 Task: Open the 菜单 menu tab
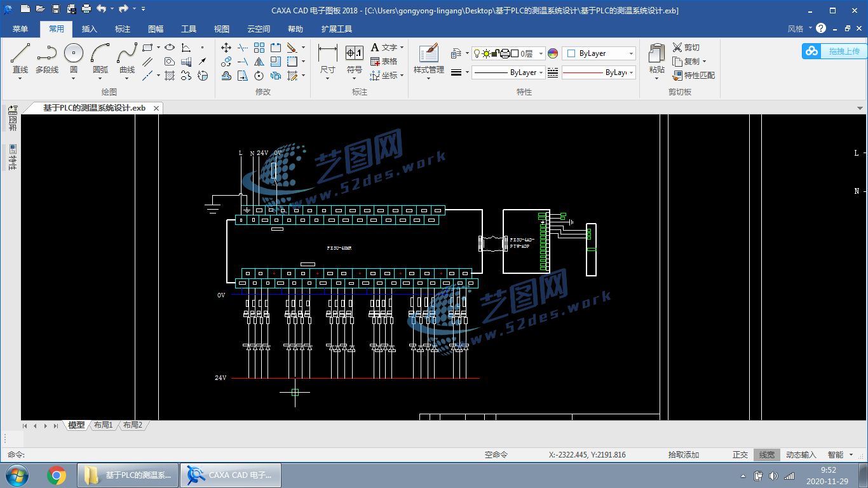click(x=20, y=29)
